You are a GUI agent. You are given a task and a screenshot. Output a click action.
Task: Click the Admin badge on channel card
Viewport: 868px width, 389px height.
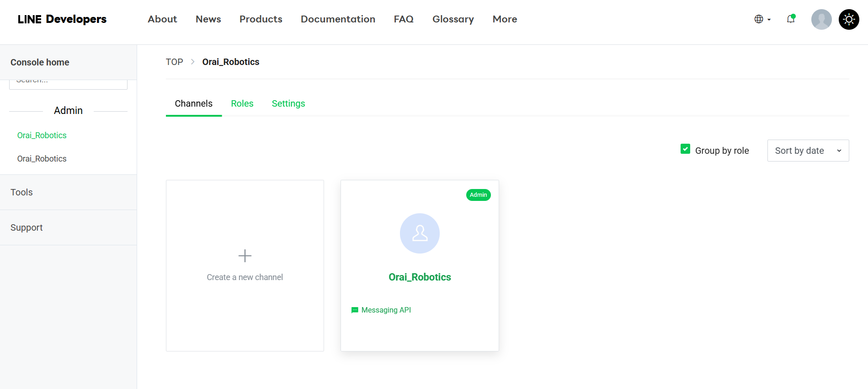coord(478,195)
